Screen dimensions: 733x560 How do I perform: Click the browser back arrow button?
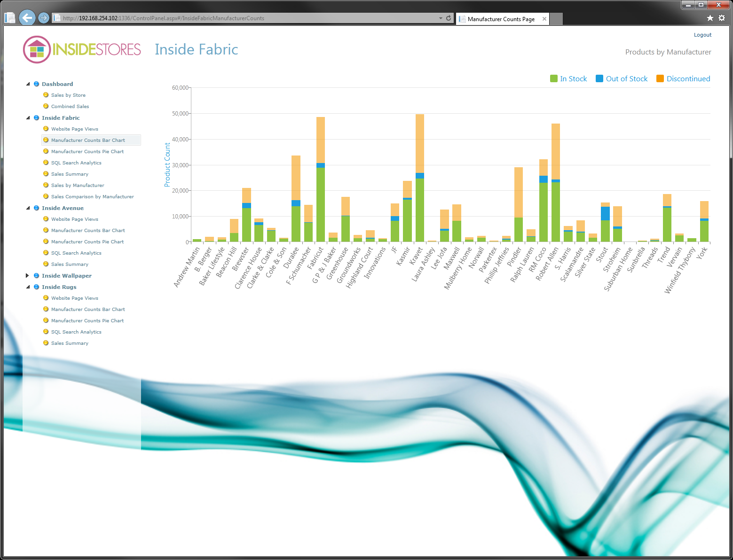[x=27, y=18]
